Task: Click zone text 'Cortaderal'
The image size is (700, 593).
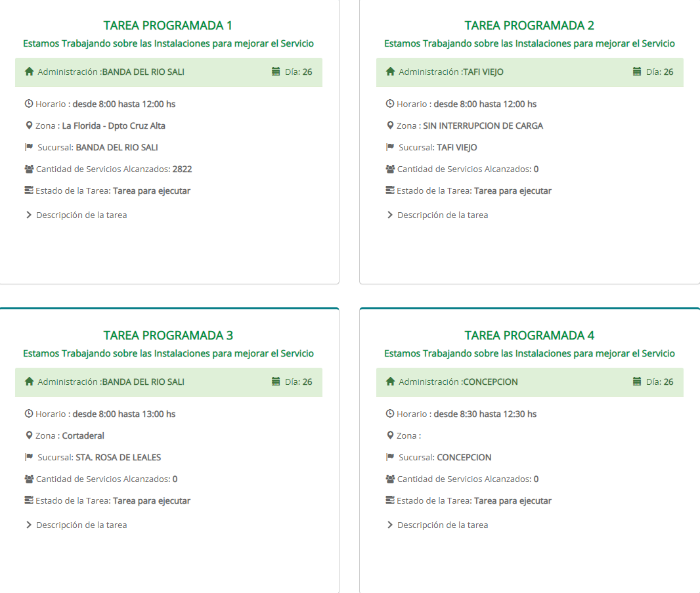Action: coord(83,436)
